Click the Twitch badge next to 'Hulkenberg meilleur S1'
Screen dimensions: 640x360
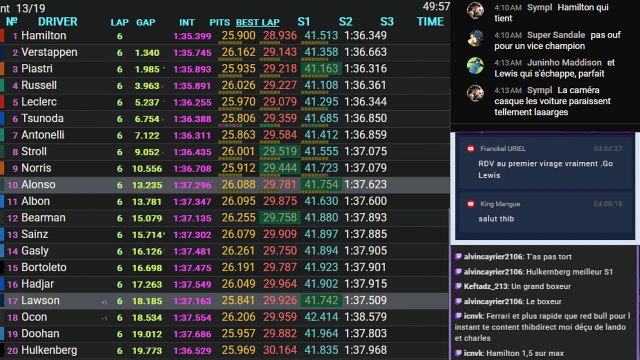(x=458, y=271)
